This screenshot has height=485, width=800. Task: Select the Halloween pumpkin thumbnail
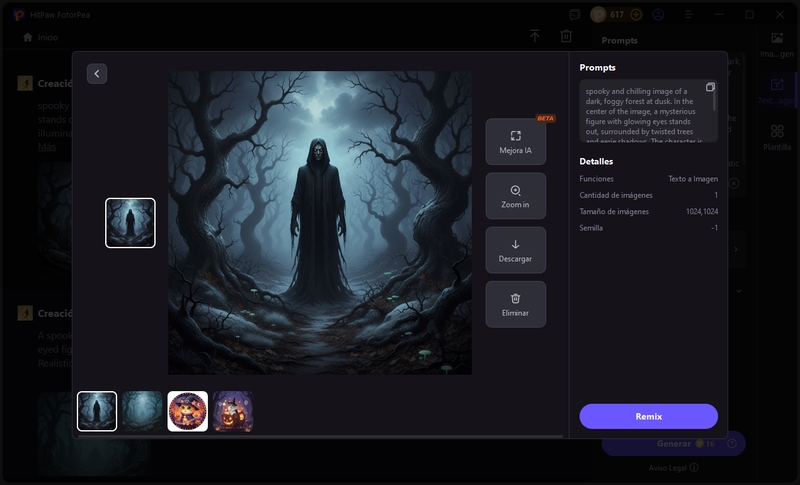pos(233,411)
